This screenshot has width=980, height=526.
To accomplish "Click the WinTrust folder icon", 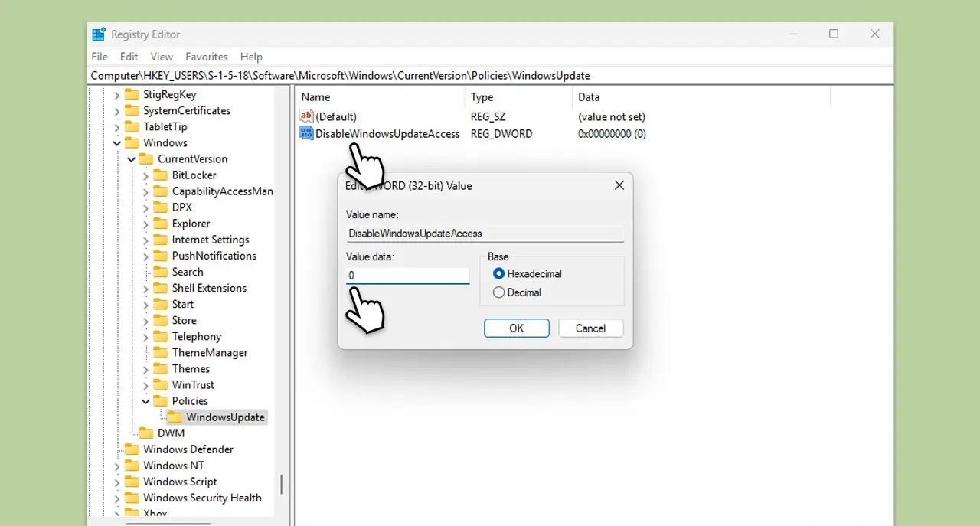I will pos(160,384).
